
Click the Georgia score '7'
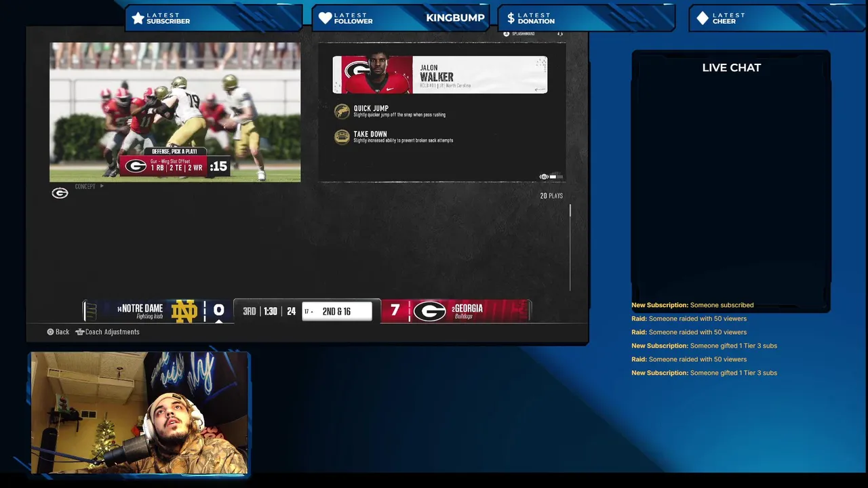tap(395, 310)
